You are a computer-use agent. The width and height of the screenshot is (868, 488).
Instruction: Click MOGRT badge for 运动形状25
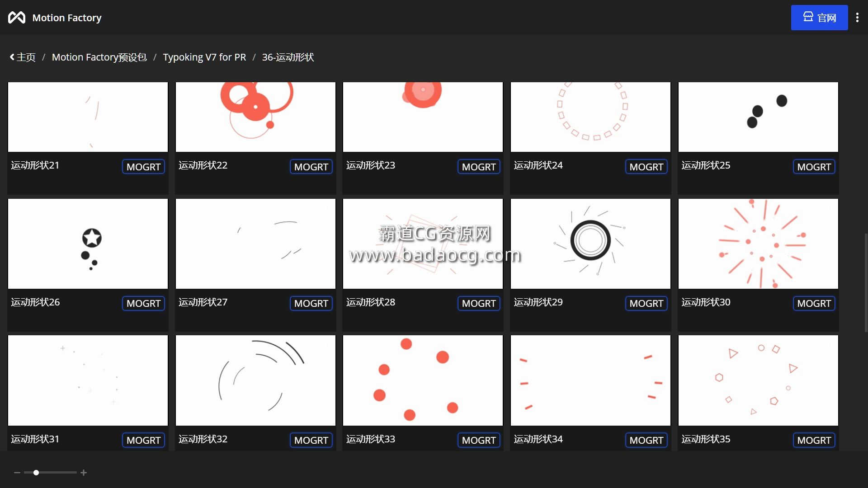pos(814,167)
